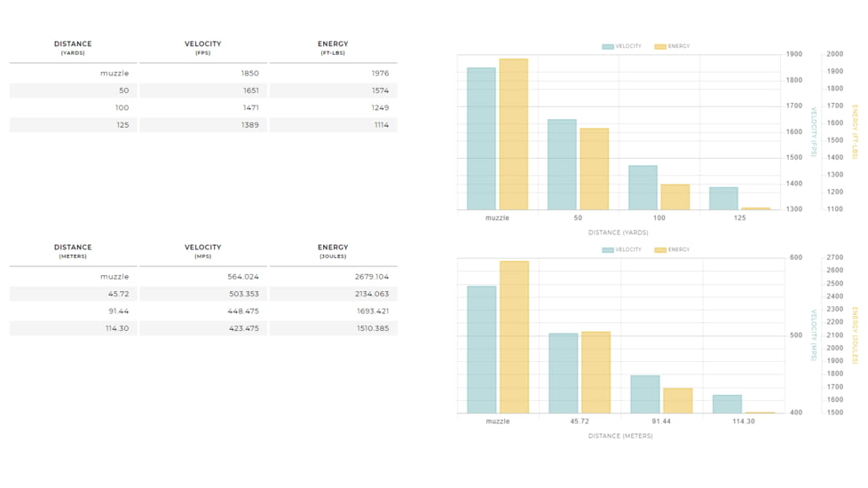Click the VELOCITY (MPS) column header
The width and height of the screenshot is (868, 488).
click(x=202, y=251)
